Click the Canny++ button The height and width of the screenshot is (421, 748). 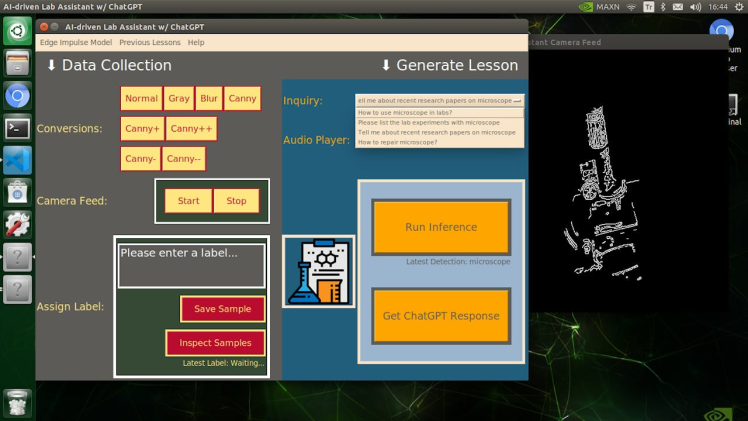(191, 129)
